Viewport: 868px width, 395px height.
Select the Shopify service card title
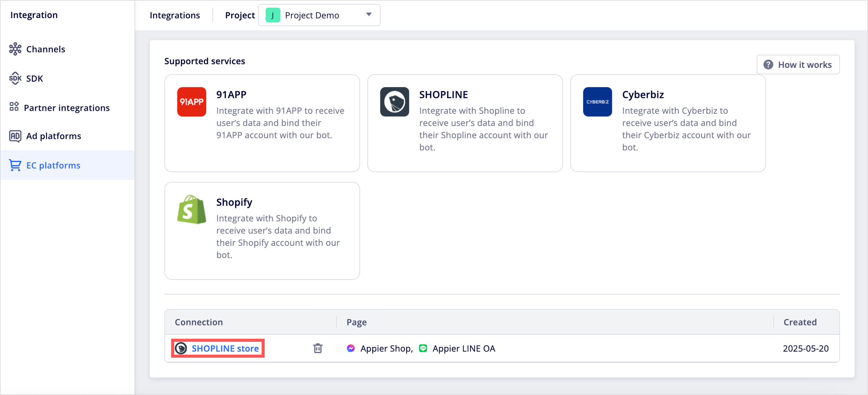coord(234,202)
